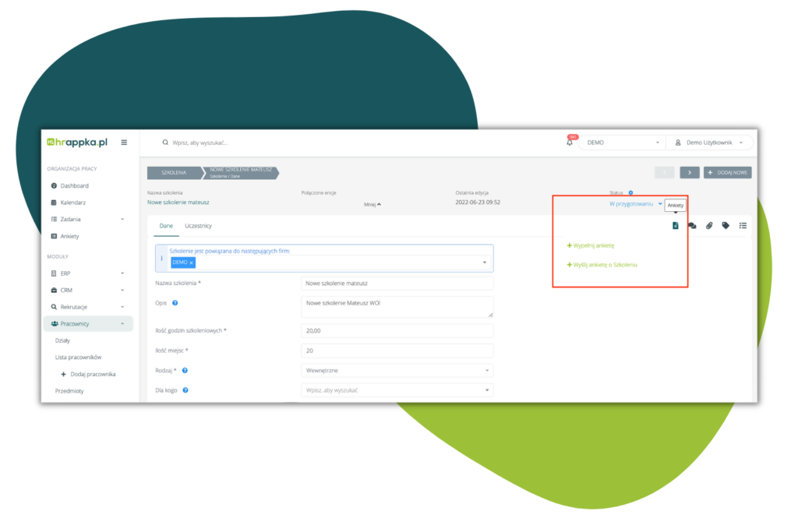Remove the DEMO company tag
798x532 pixels.
192,263
